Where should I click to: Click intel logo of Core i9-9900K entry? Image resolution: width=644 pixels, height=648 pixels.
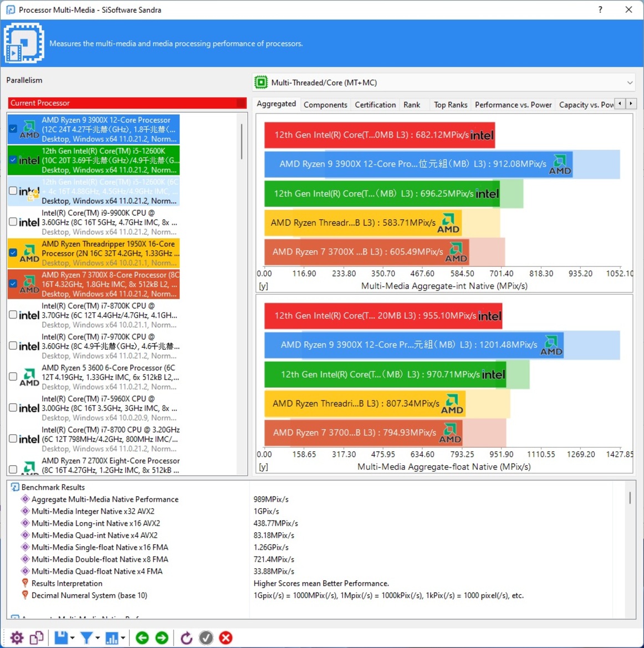(29, 222)
